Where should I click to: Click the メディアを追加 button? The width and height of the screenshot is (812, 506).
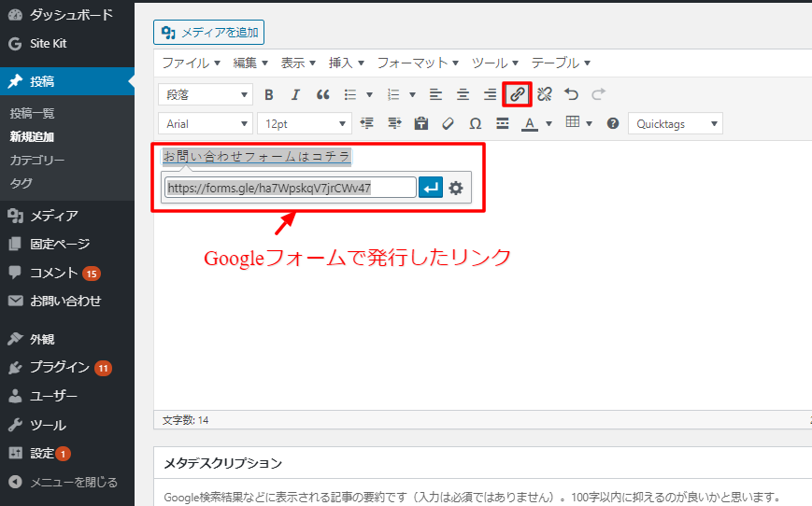pyautogui.click(x=209, y=33)
